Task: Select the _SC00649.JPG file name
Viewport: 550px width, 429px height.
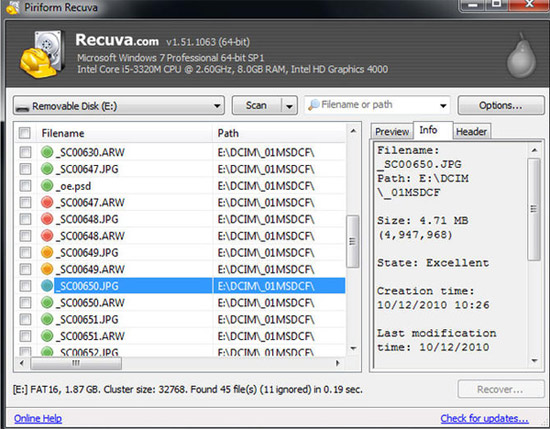Action: coord(87,253)
